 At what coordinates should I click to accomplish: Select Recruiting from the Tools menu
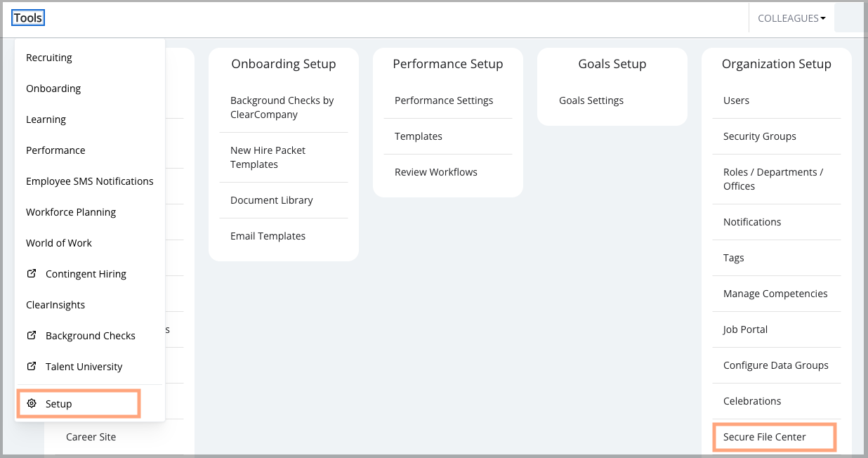(x=49, y=58)
